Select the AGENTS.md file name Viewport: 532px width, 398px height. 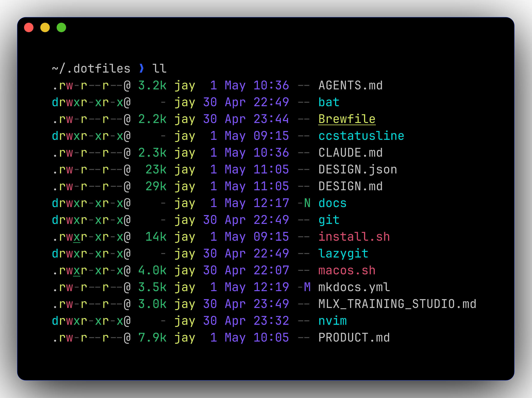(x=351, y=85)
